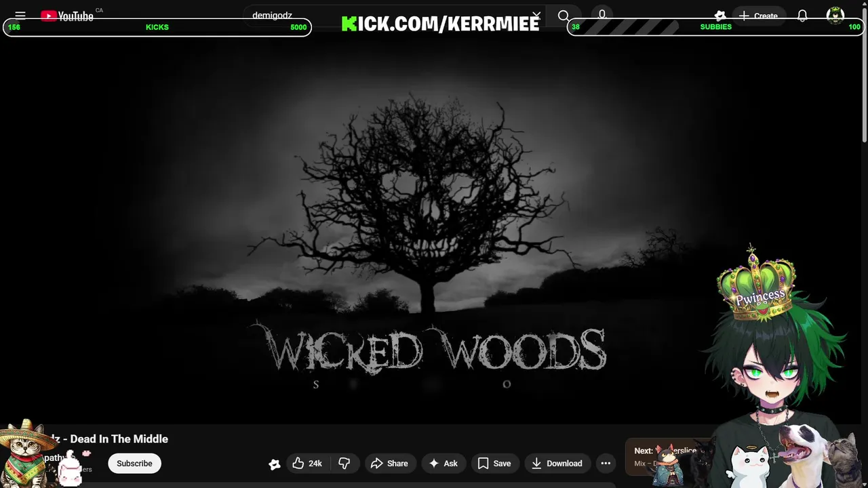Click the magnifying glass search button
Viewport: 868px width, 488px height.
[564, 16]
